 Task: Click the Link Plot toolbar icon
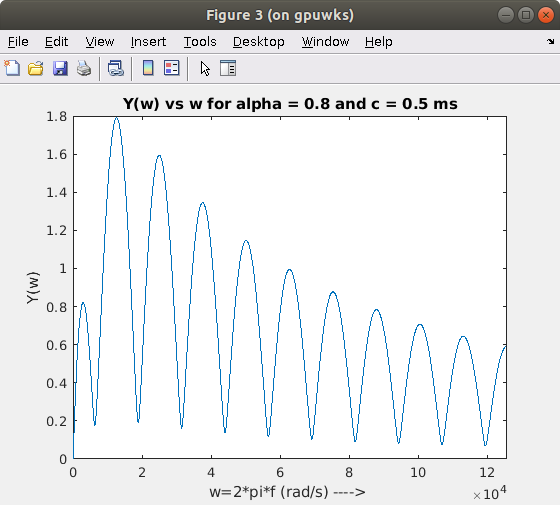pyautogui.click(x=116, y=68)
